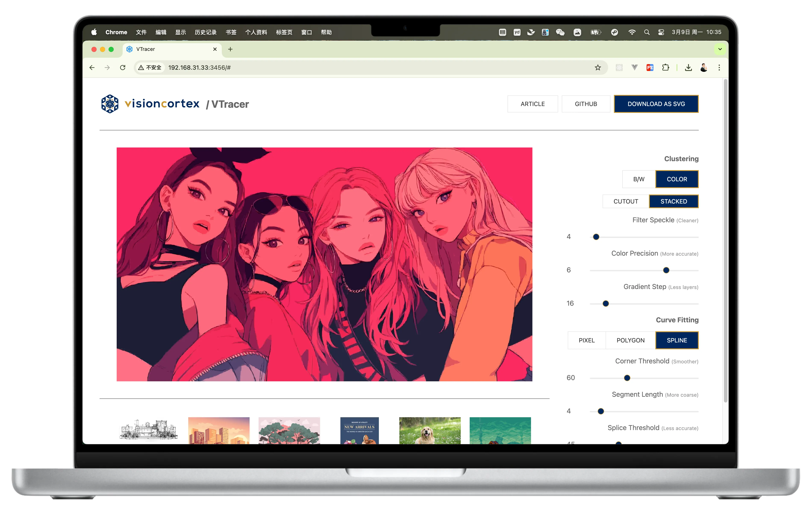The height and width of the screenshot is (513, 812).
Task: Open the 帮助 menu
Action: coord(327,32)
